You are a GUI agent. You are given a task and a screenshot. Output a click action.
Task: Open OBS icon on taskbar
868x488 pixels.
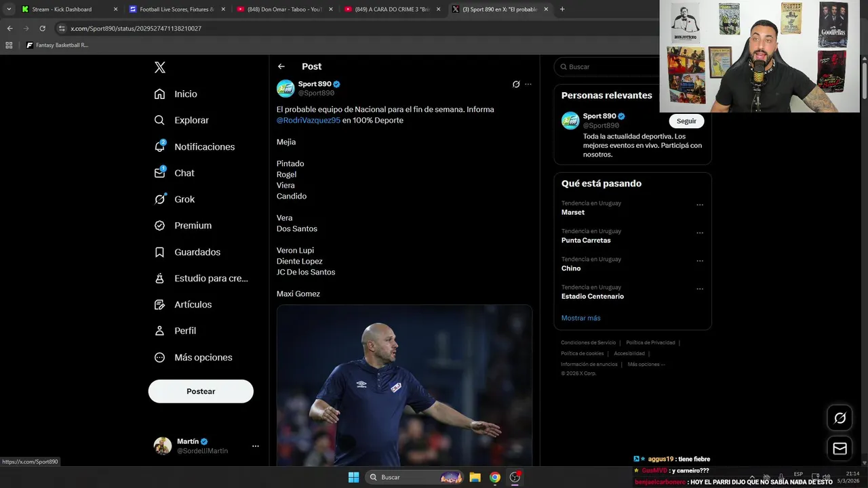click(x=515, y=477)
